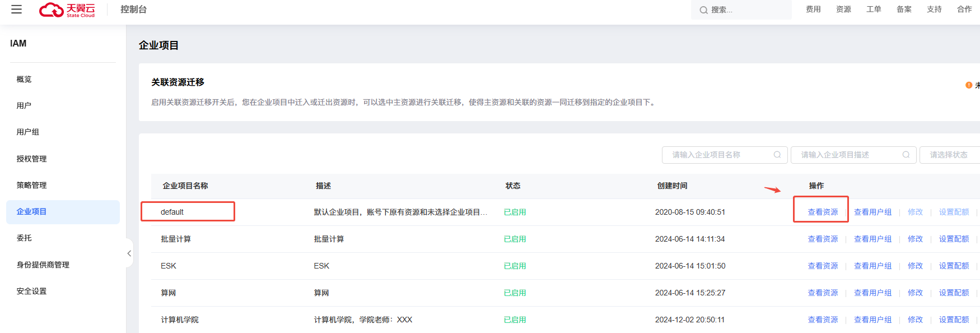The width and height of the screenshot is (980, 333).
Task: Click 查看用户组 for the 批量计算 project
Action: [x=872, y=239]
